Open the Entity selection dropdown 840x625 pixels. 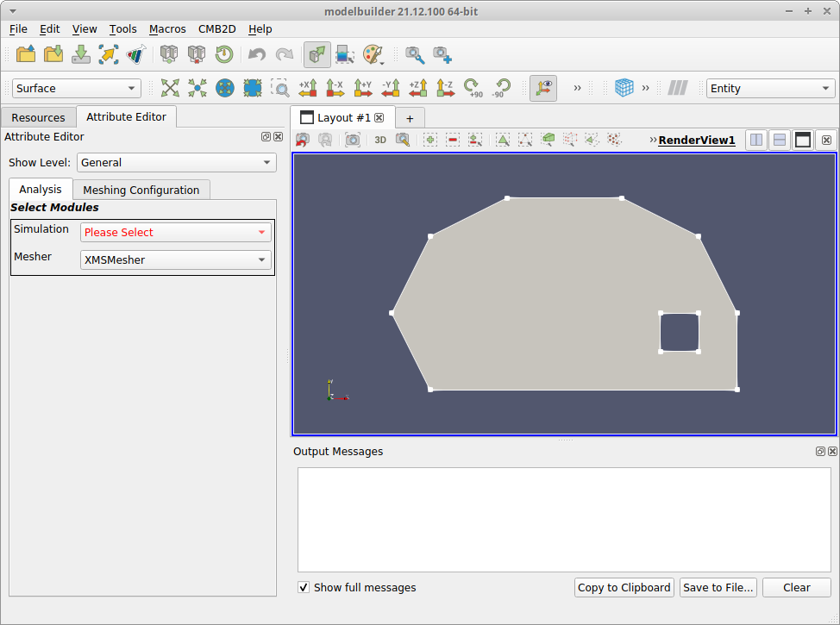tap(770, 89)
